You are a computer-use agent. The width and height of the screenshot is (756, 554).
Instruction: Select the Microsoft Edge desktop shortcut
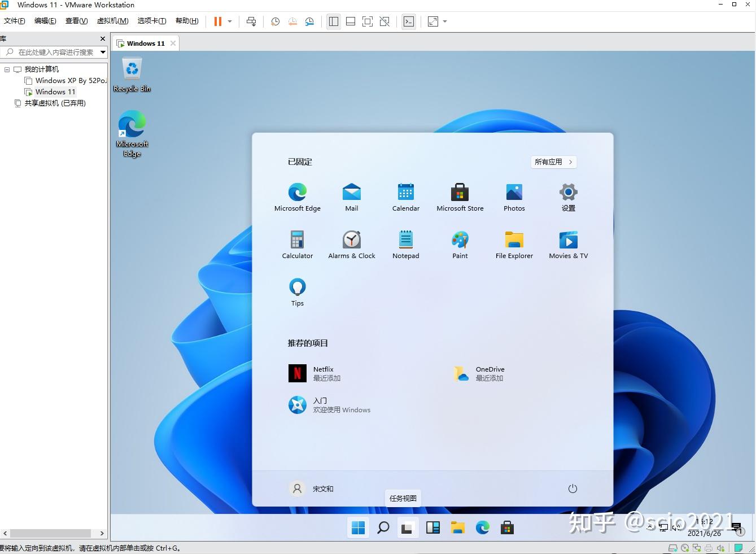pyautogui.click(x=132, y=134)
